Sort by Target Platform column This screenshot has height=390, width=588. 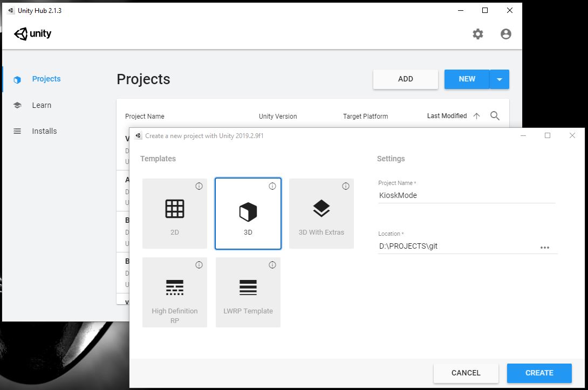pos(366,117)
